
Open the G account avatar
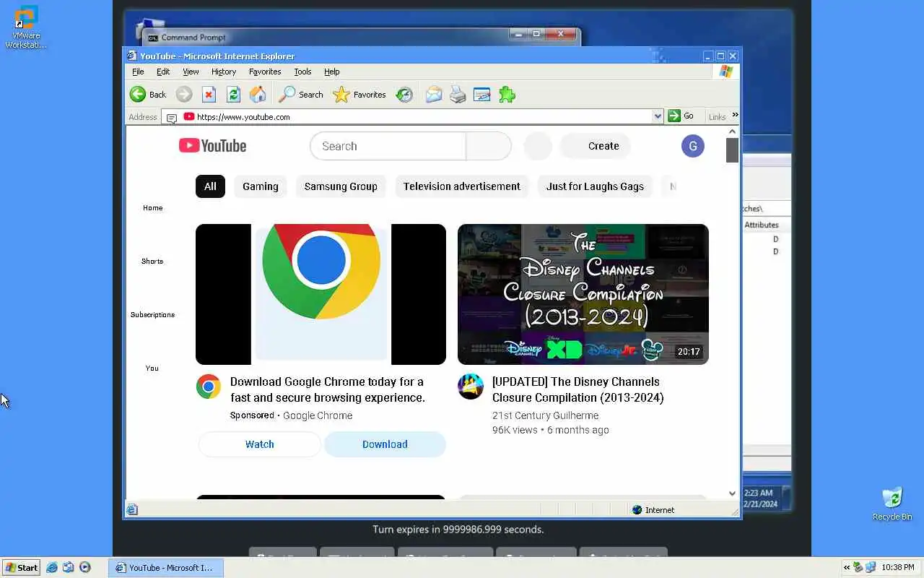[693, 146]
